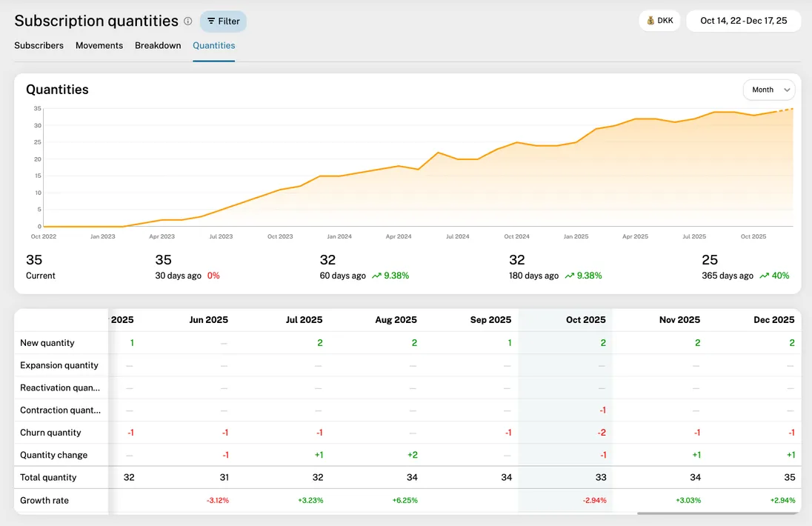Select the DKK currency button
Image resolution: width=812 pixels, height=526 pixels.
[x=659, y=20]
